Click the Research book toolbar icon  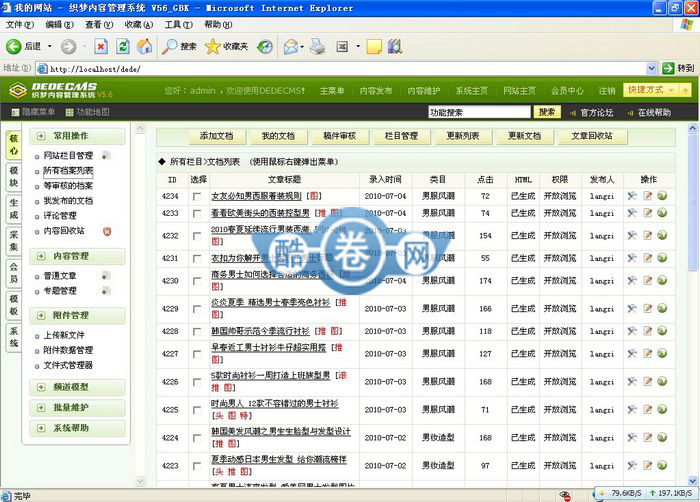(x=395, y=46)
